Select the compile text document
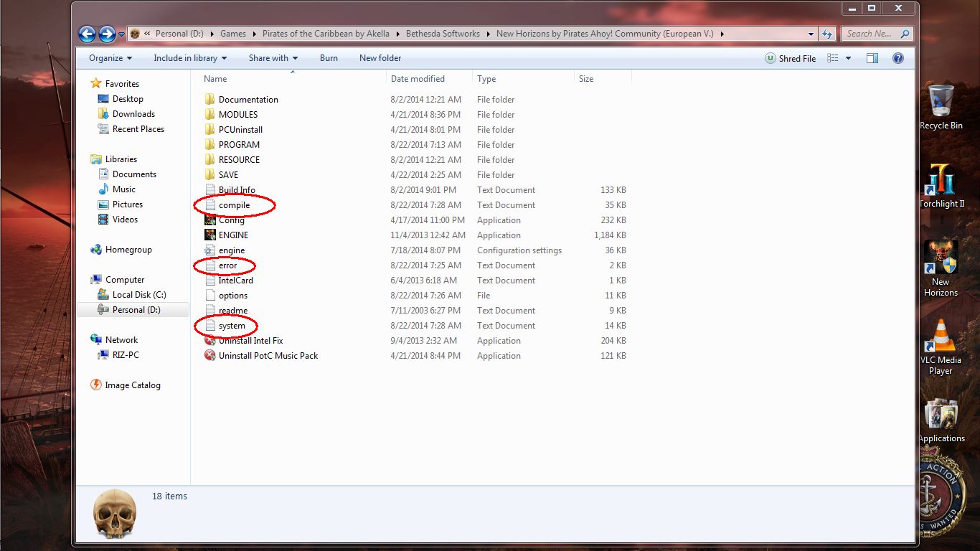980x551 pixels. tap(234, 204)
